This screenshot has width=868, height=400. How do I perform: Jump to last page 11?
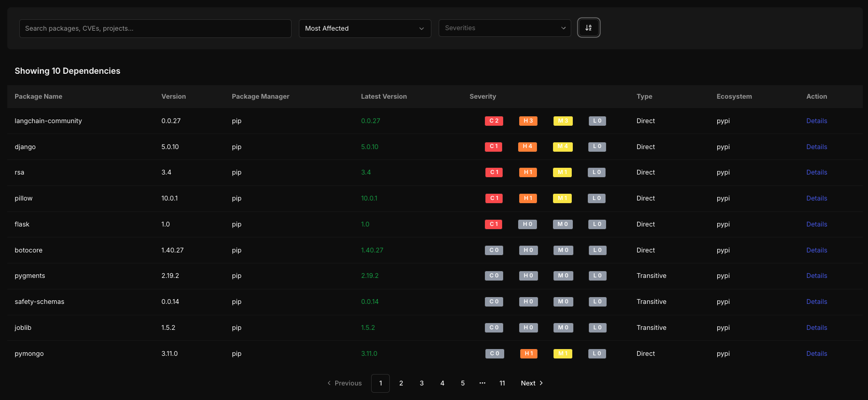coord(502,383)
